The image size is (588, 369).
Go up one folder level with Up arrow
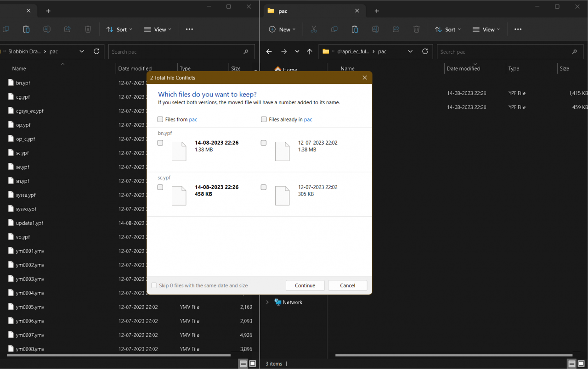(x=310, y=52)
